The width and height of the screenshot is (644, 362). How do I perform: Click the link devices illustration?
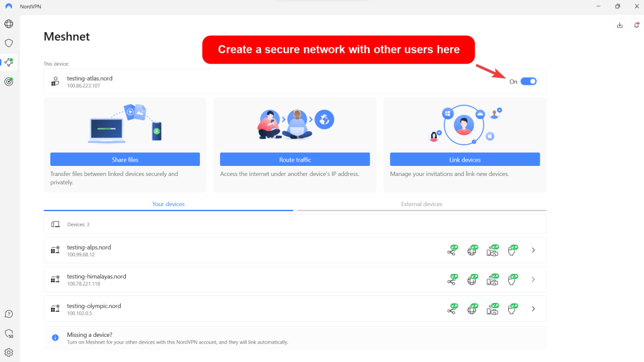(x=465, y=124)
